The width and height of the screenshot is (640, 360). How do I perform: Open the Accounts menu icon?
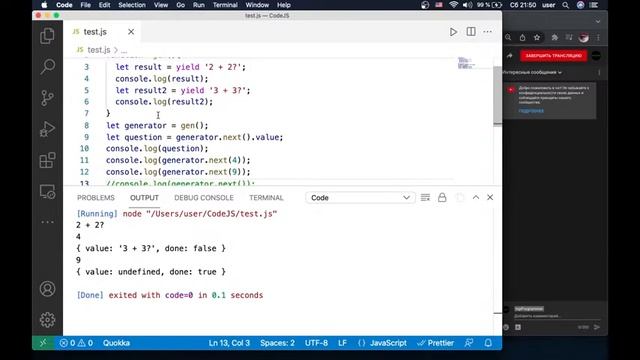point(47,289)
